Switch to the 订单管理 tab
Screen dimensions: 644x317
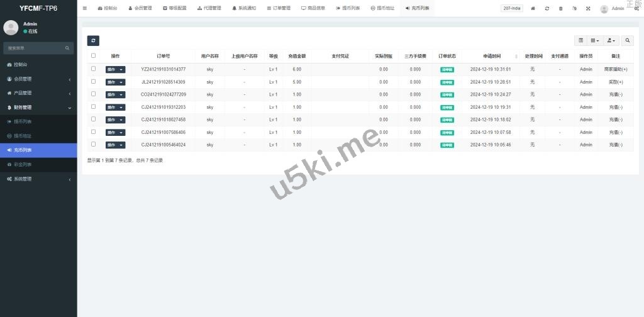click(x=279, y=8)
